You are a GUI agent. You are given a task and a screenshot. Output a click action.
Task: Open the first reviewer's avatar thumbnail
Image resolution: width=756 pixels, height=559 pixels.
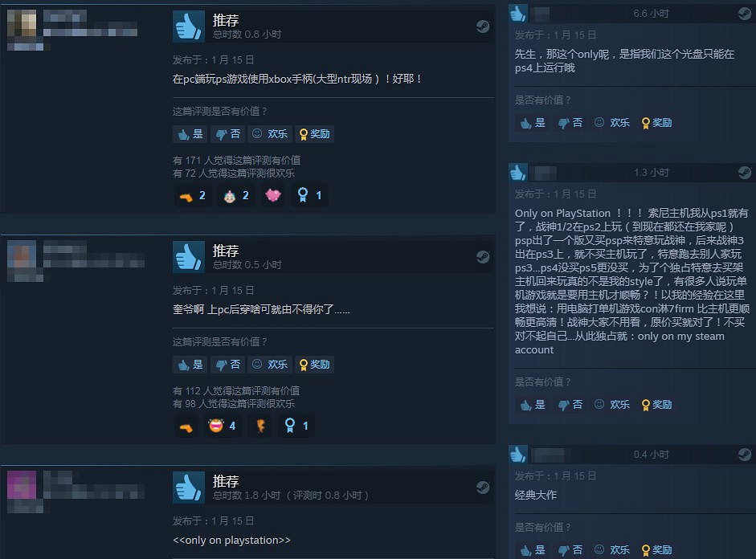point(22,23)
